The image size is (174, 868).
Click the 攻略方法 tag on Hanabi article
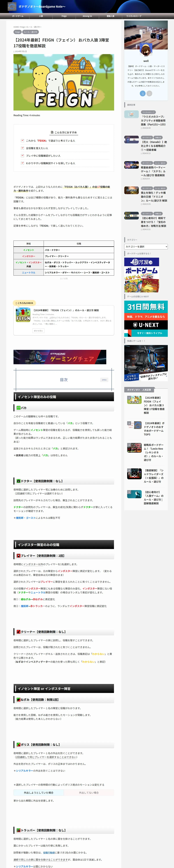coord(158,137)
